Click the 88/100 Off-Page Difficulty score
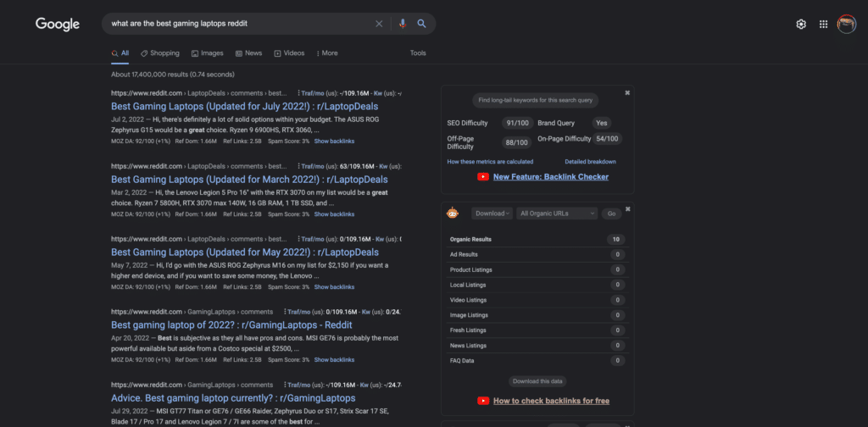 tap(518, 142)
